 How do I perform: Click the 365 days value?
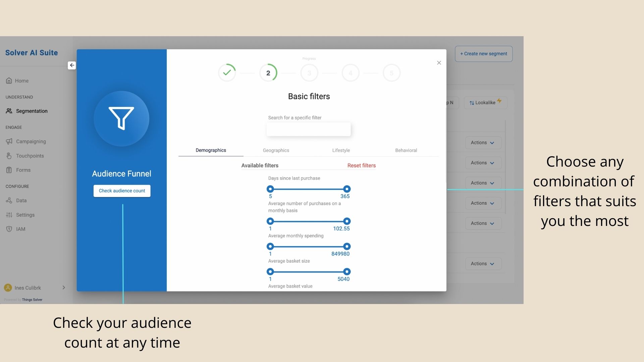[345, 196]
